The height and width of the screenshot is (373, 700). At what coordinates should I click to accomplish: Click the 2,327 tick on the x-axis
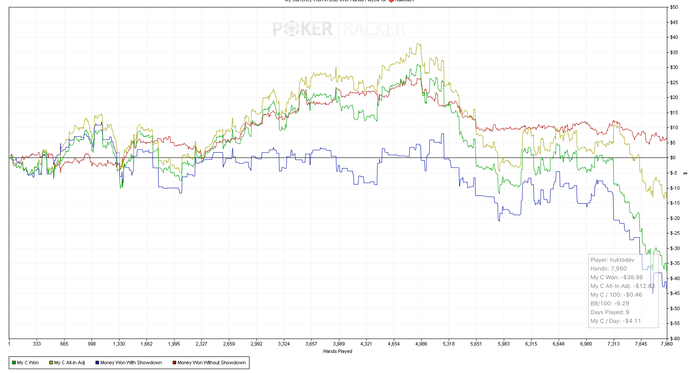pyautogui.click(x=201, y=344)
